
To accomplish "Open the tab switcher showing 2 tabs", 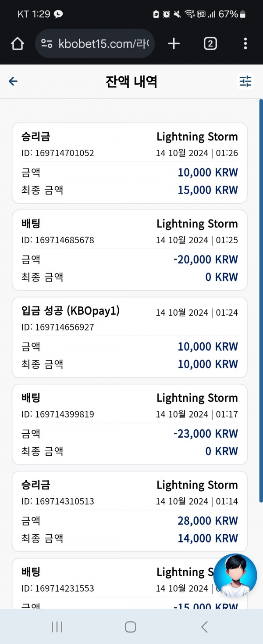I will (210, 43).
